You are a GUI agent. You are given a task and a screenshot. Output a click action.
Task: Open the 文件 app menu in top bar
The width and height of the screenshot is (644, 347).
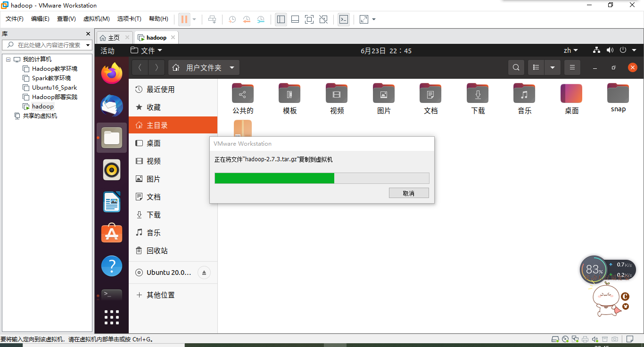click(x=146, y=50)
